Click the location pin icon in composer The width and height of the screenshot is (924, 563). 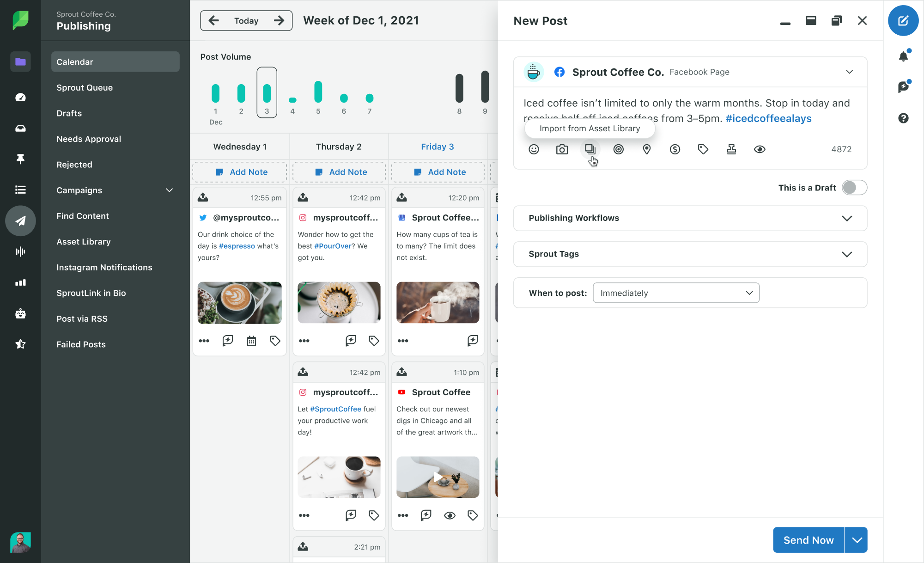[x=647, y=149]
